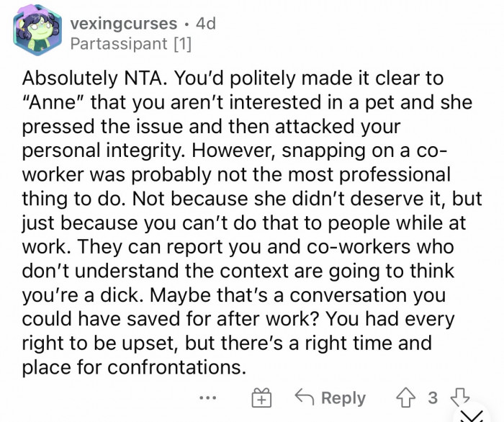Open the vexingcurses username link
Viewport: 504px width, 422px height.
coord(124,24)
